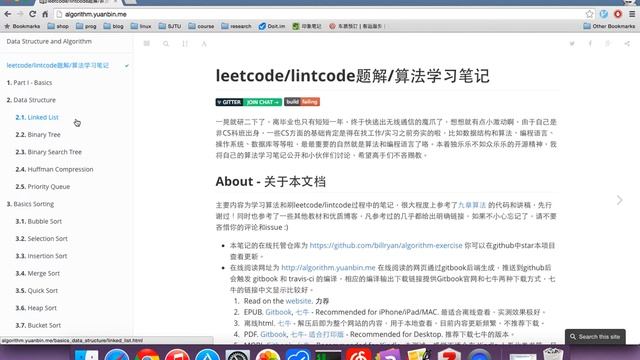Open 3.1 Bubble Sort section

click(x=39, y=221)
